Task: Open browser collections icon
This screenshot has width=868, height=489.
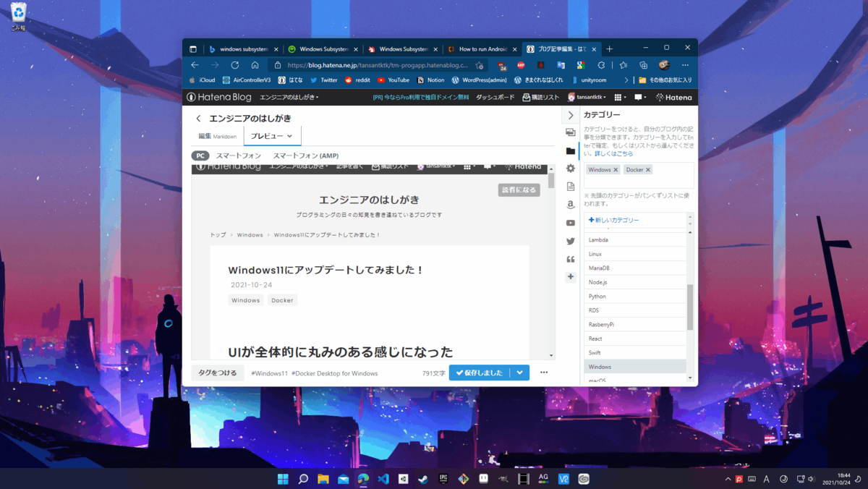Action: coord(643,65)
